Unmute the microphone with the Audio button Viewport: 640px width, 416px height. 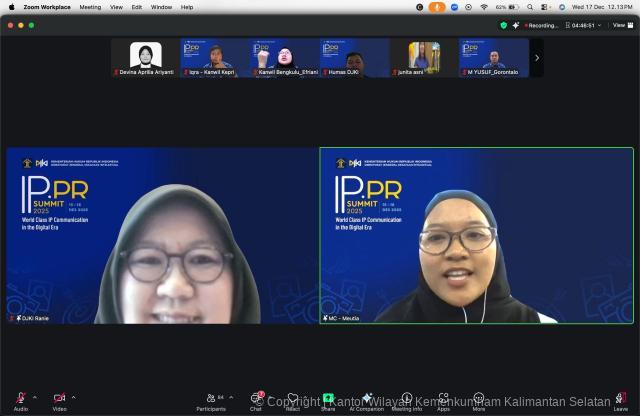(20, 399)
